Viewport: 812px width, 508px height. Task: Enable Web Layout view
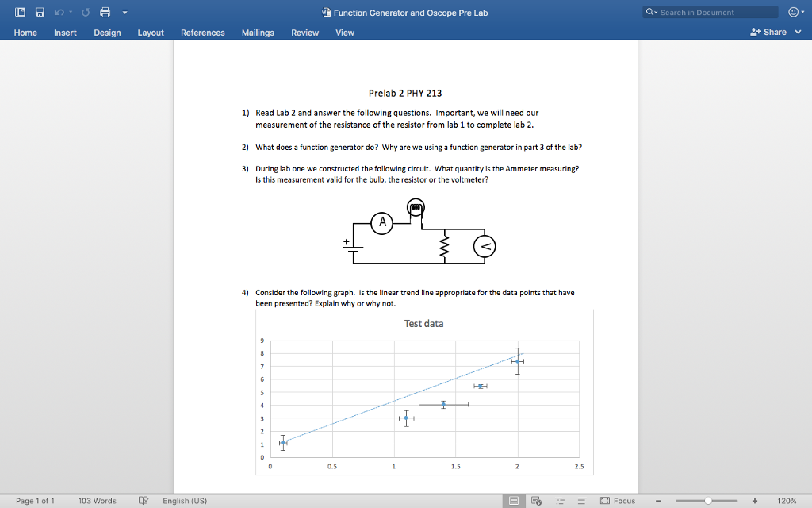click(x=536, y=501)
